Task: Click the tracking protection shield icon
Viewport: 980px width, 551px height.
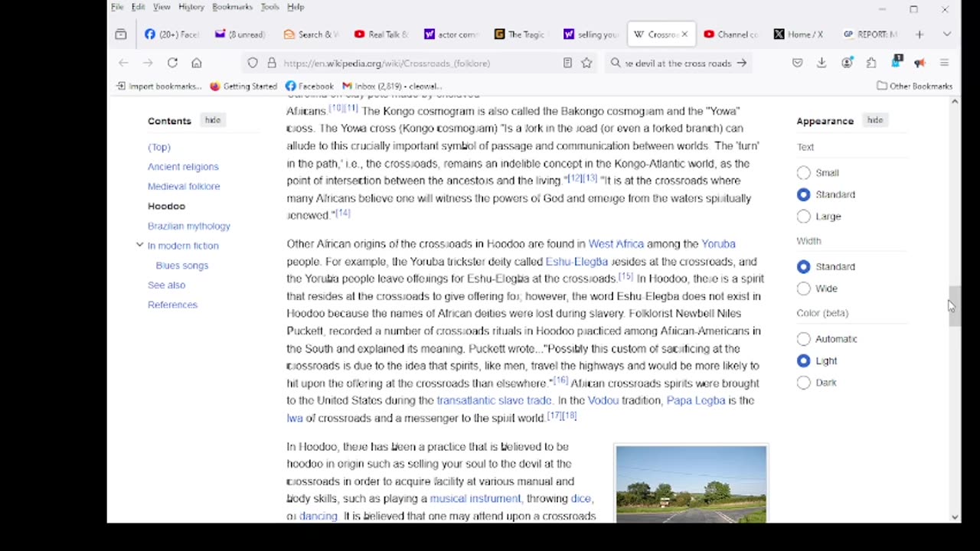Action: point(253,63)
